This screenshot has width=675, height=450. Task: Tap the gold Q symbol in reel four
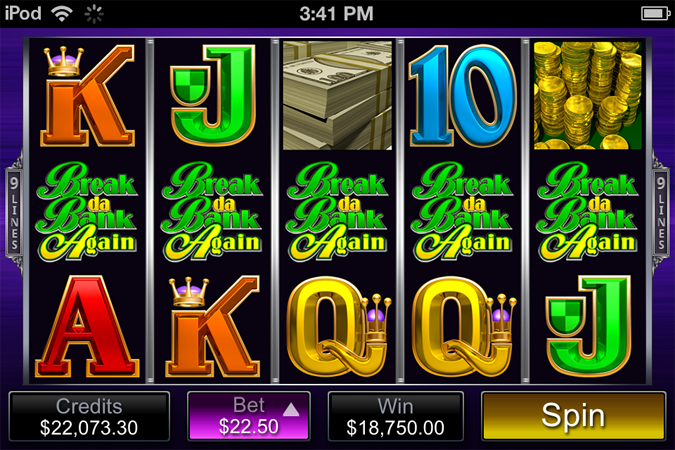[x=464, y=326]
